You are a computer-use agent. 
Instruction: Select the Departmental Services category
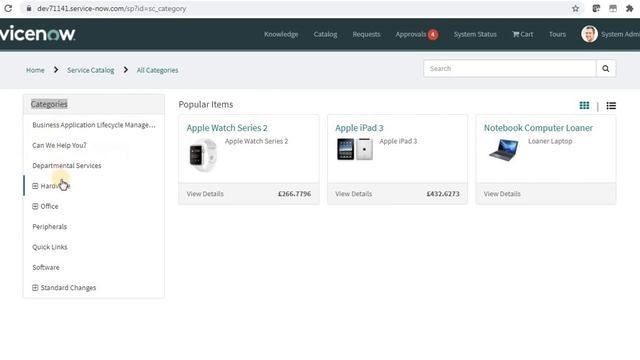67,166
